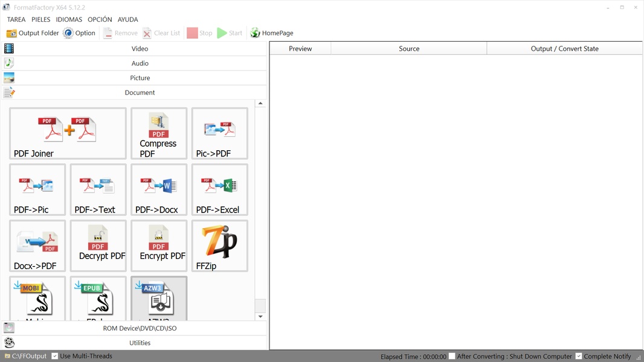Viewport: 644px width, 362px height.
Task: Expand the Video category section
Action: (x=140, y=49)
